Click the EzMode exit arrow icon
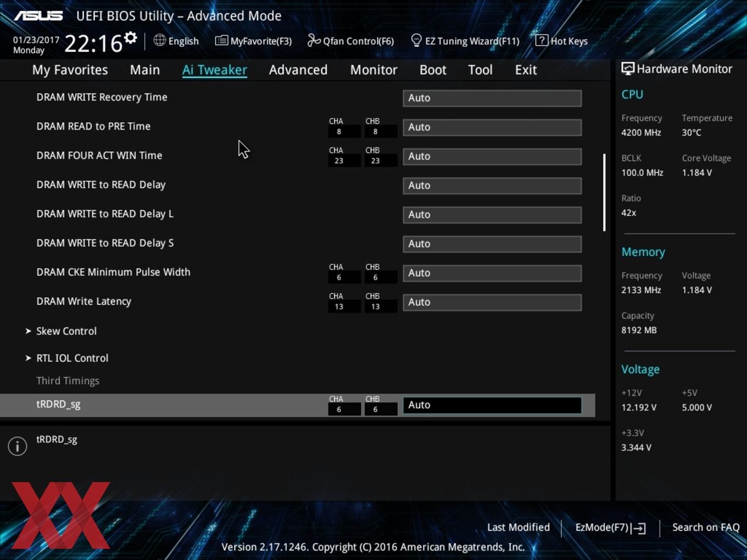Viewport: 747px width, 560px height. (639, 528)
